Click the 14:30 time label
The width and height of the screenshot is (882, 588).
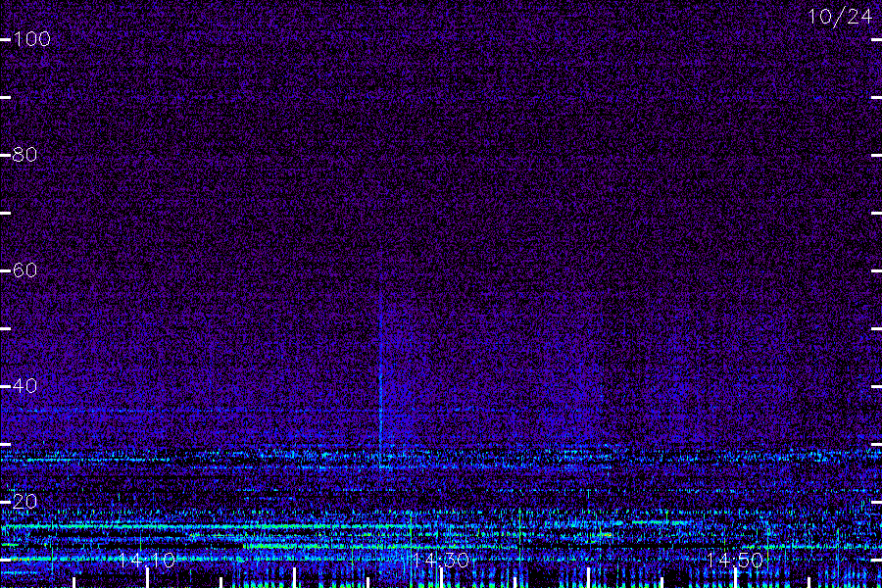(x=440, y=560)
